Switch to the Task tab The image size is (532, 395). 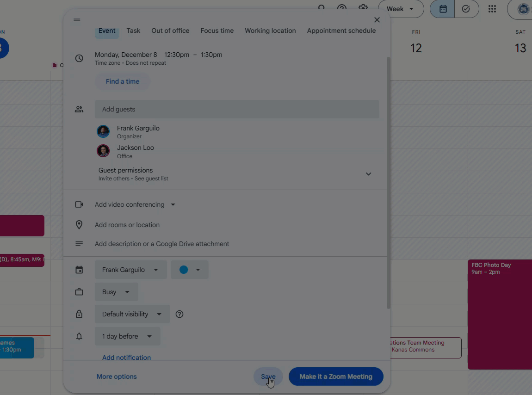pyautogui.click(x=133, y=31)
